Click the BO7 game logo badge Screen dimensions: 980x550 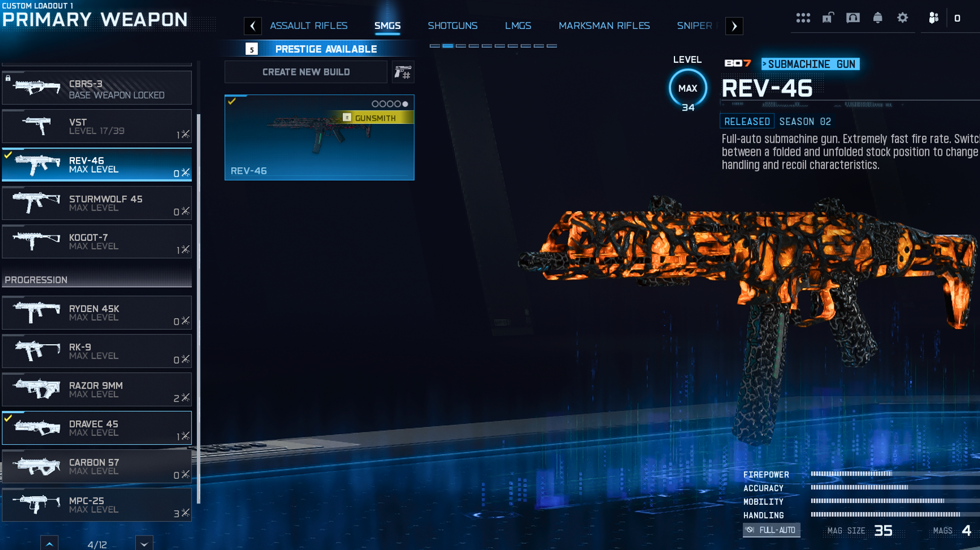coord(737,63)
